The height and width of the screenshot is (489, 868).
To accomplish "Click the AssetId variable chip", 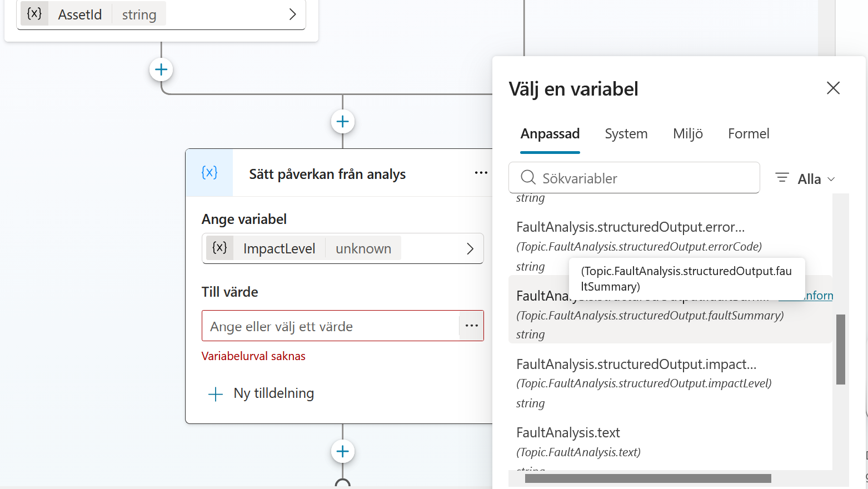I will pos(93,14).
